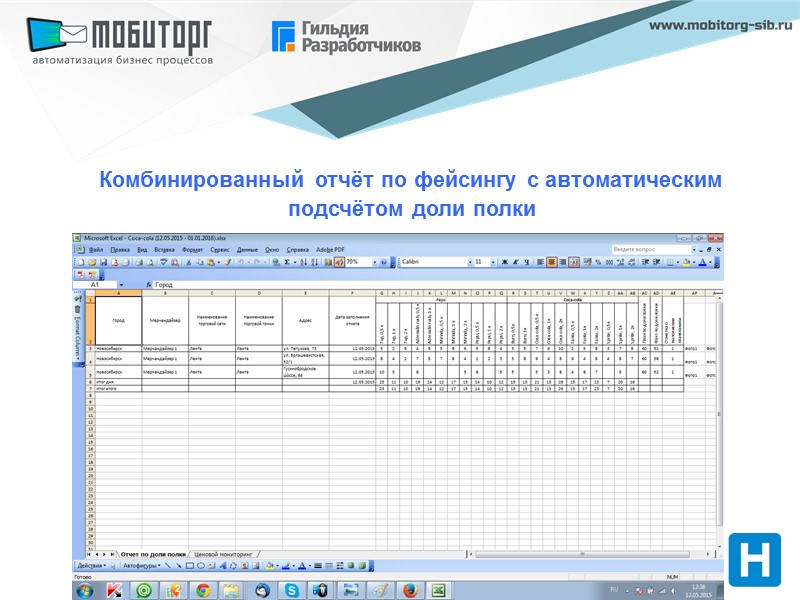The image size is (800, 600).
Task: Open the Автофигуры dropdown on the drawing toolbar
Action: (x=142, y=566)
